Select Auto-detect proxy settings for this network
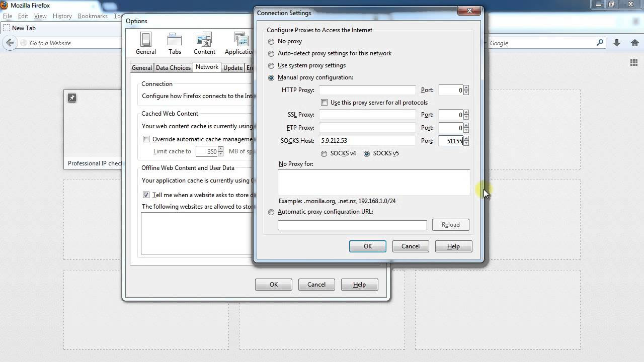The image size is (644, 362). pyautogui.click(x=271, y=54)
